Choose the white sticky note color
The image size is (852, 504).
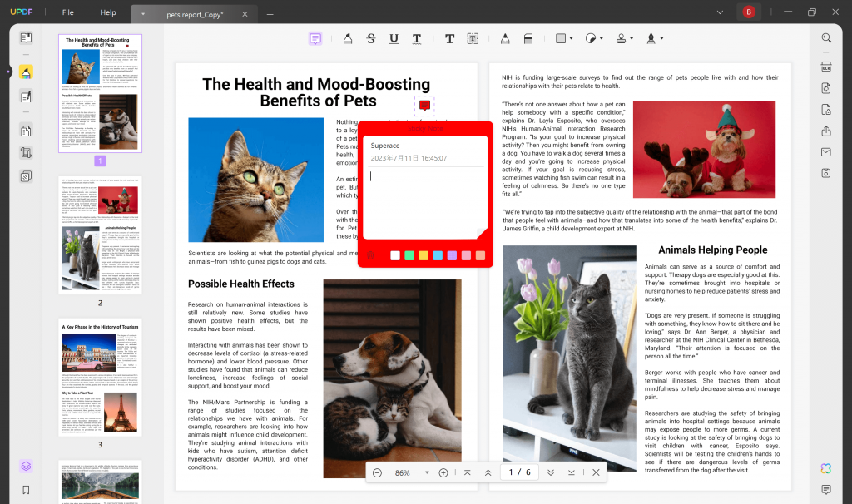point(395,255)
